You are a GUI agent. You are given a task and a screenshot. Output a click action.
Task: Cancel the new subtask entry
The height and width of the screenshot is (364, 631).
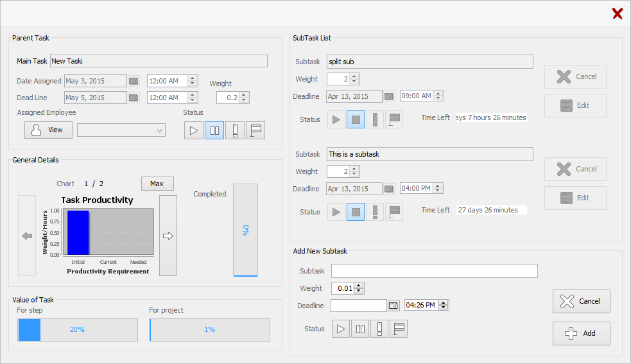[x=581, y=301]
